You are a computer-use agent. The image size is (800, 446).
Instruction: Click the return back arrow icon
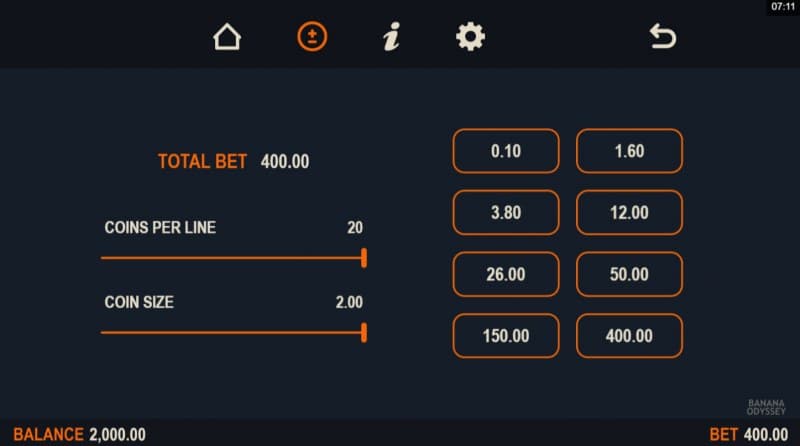click(x=662, y=37)
